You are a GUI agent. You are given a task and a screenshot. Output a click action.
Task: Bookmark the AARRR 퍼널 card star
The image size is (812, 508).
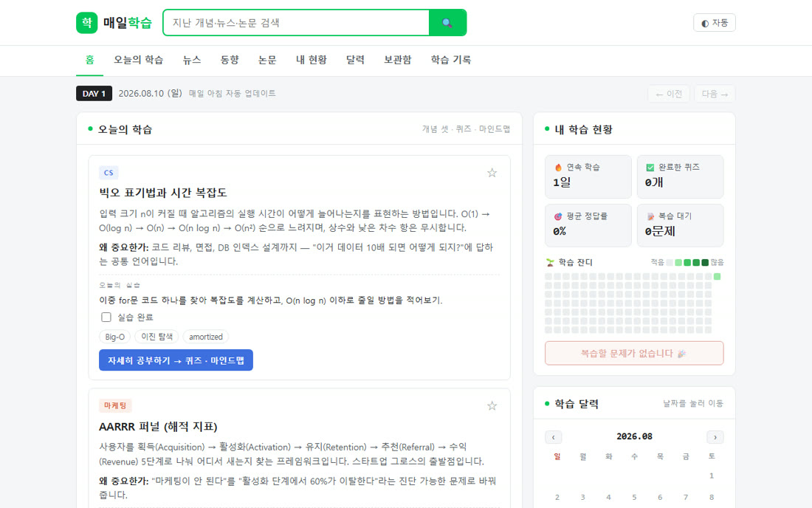[492, 406]
